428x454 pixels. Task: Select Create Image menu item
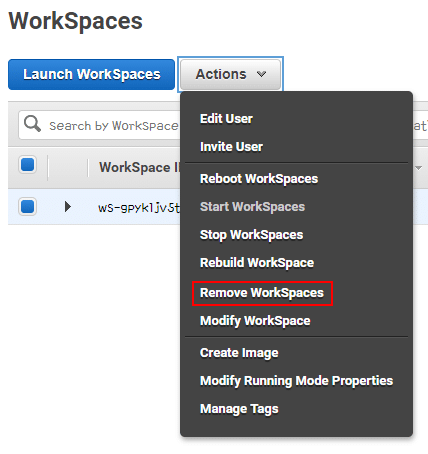[x=239, y=353]
